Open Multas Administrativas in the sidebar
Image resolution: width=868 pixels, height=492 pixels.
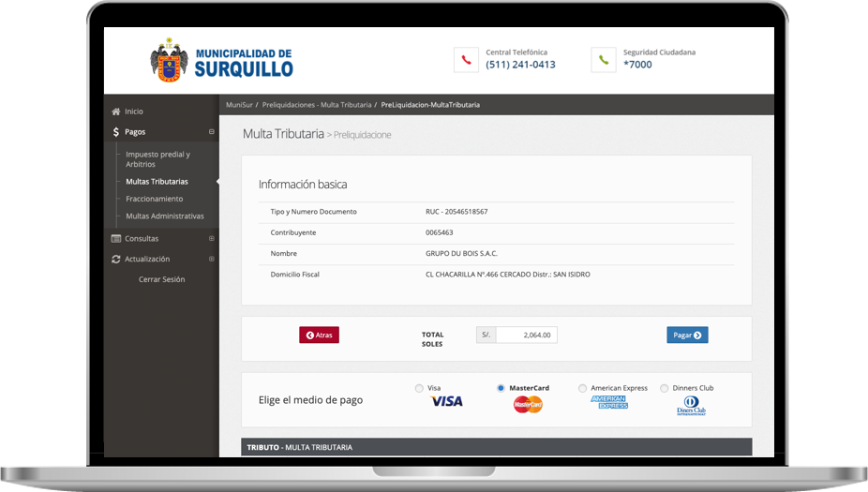(164, 216)
